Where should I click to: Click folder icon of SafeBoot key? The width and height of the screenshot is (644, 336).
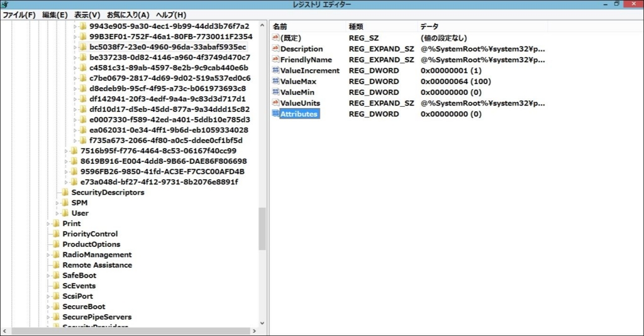coord(56,275)
